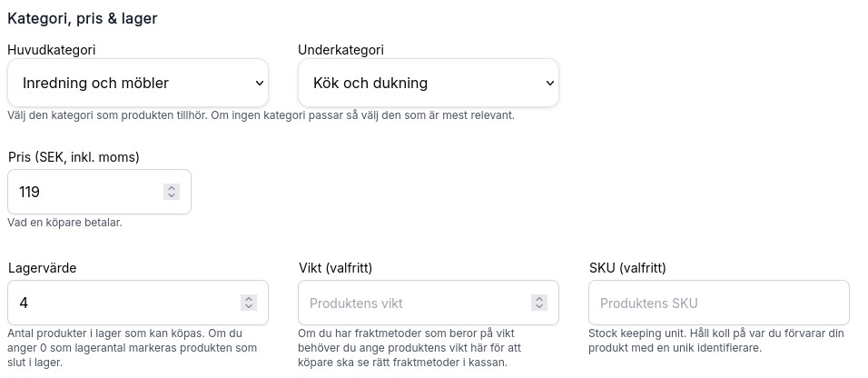Decrease the Pris value with down arrow
This screenshot has width=868, height=378.
(x=172, y=195)
